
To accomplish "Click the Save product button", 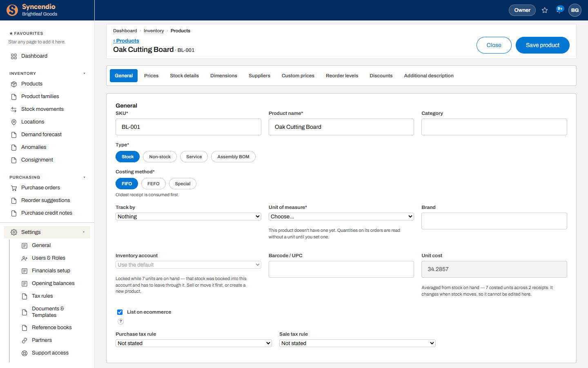I will (x=543, y=45).
